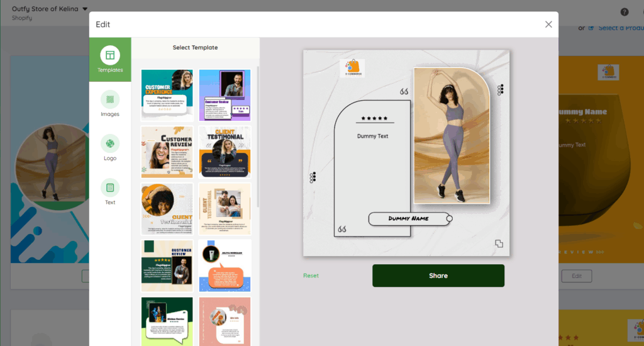This screenshot has width=644, height=346.
Task: Click the Dummy Text in preview card
Action: [372, 136]
